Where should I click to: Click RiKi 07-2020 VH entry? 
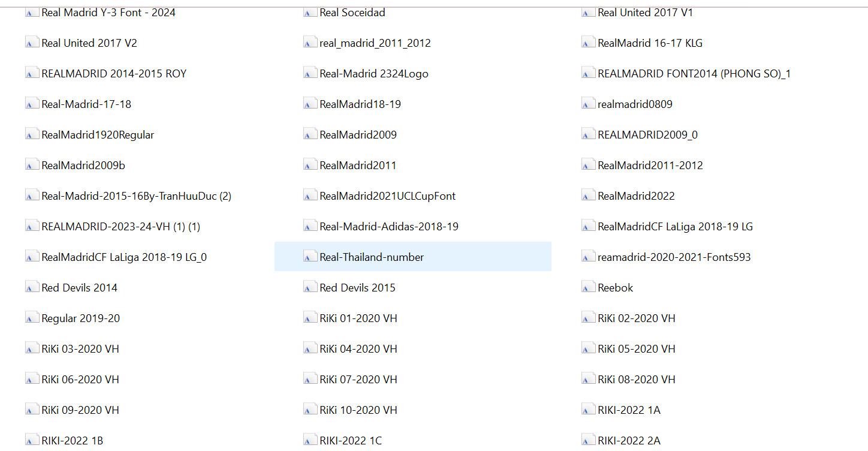click(358, 380)
